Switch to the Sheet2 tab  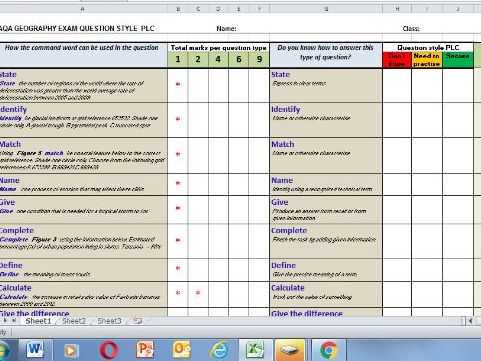click(x=74, y=321)
